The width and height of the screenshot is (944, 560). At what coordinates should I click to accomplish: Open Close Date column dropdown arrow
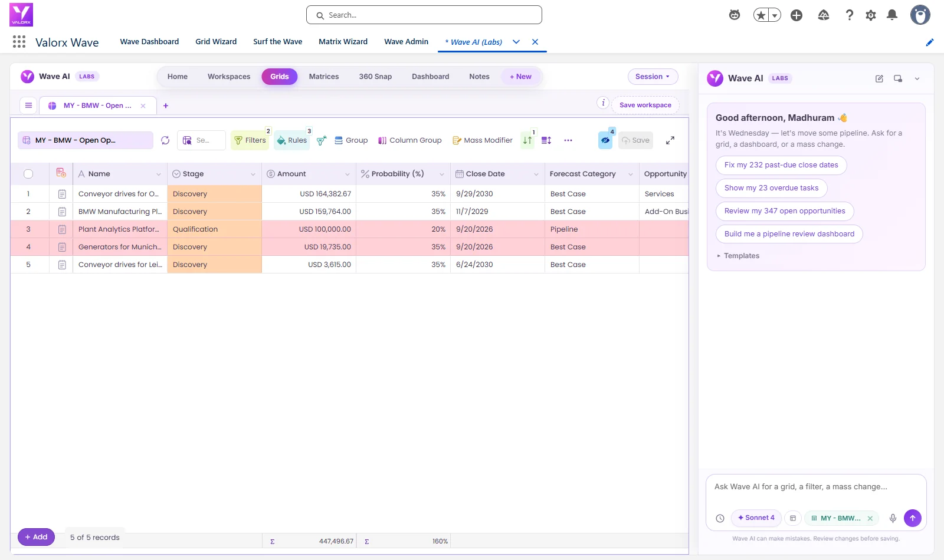click(x=536, y=174)
